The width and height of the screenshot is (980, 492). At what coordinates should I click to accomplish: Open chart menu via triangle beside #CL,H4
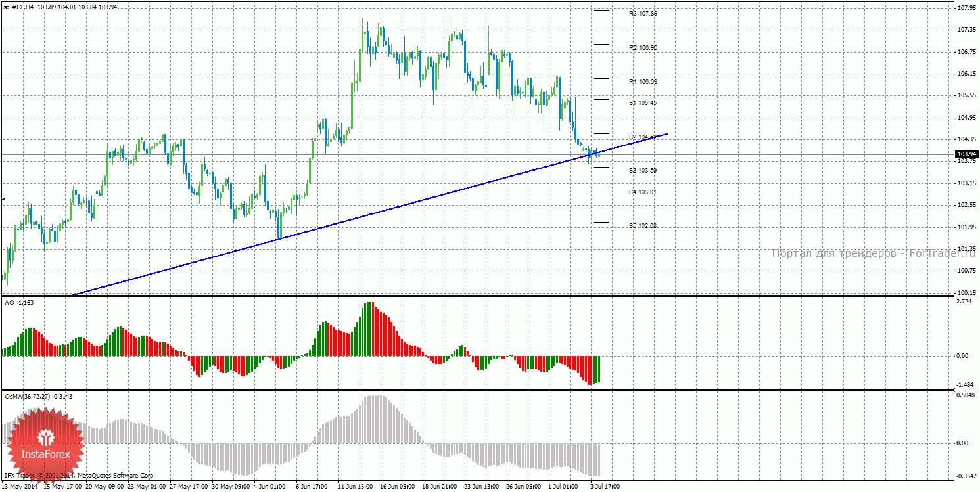6,7
